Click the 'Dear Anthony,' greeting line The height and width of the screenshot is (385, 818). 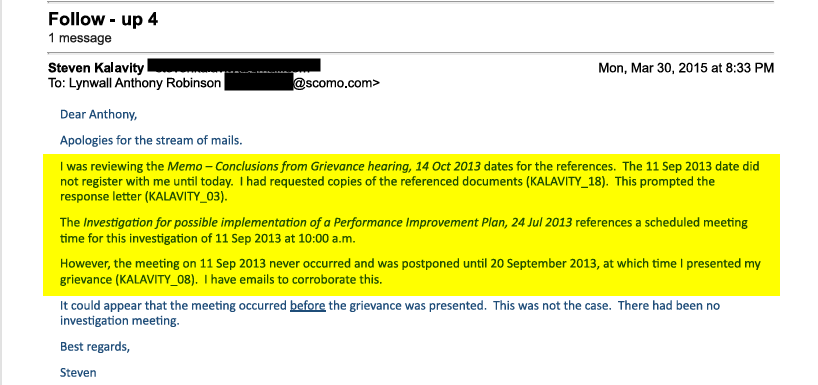click(x=99, y=115)
